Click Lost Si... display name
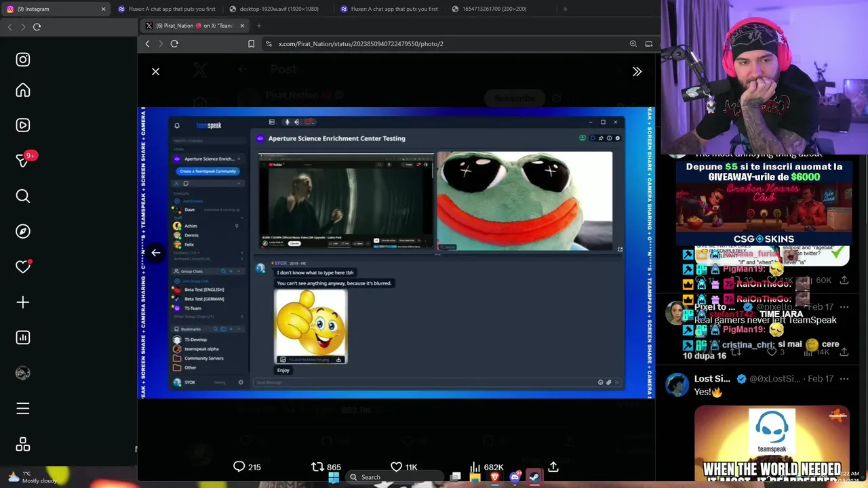The height and width of the screenshot is (488, 868). click(712, 379)
